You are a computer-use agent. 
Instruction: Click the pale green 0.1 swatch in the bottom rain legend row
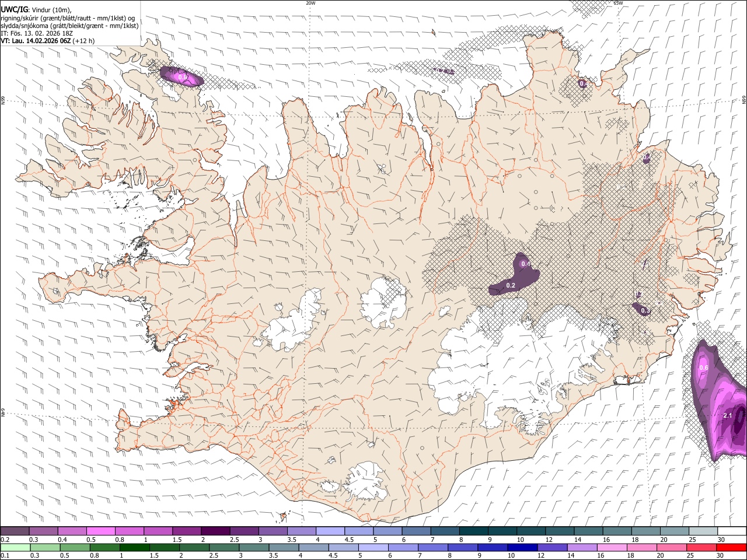tap(15, 547)
